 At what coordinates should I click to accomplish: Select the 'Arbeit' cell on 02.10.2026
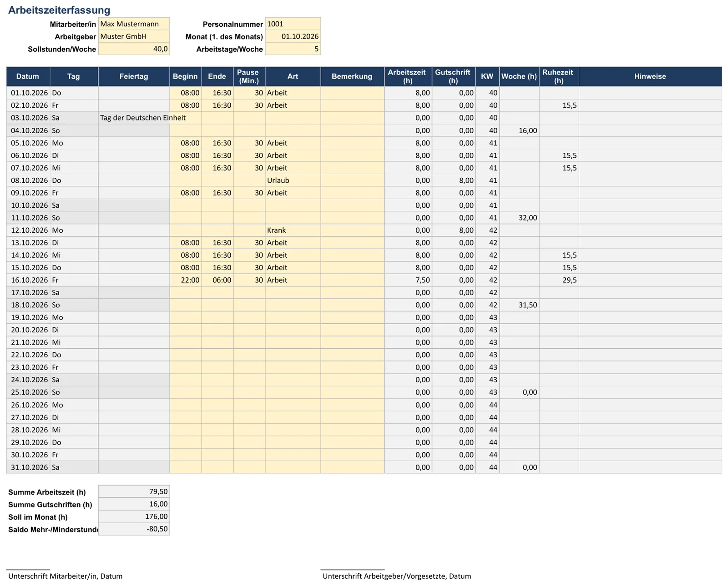click(293, 105)
